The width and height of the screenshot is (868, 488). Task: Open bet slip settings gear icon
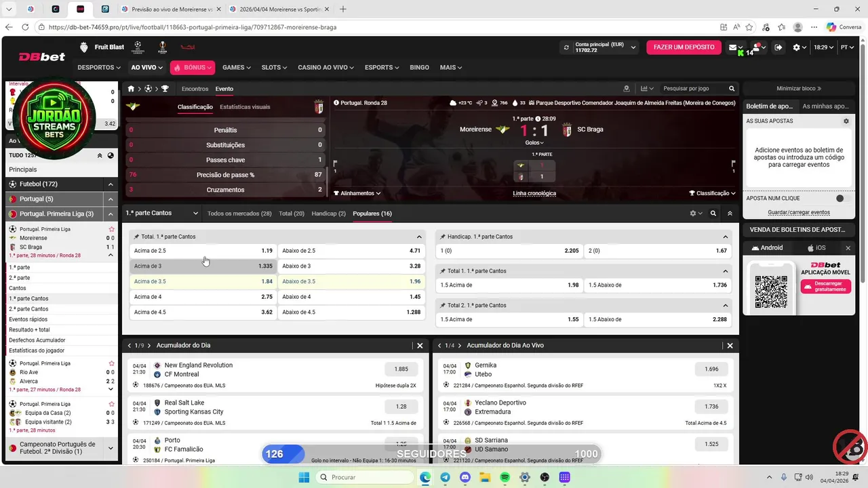pos(846,121)
